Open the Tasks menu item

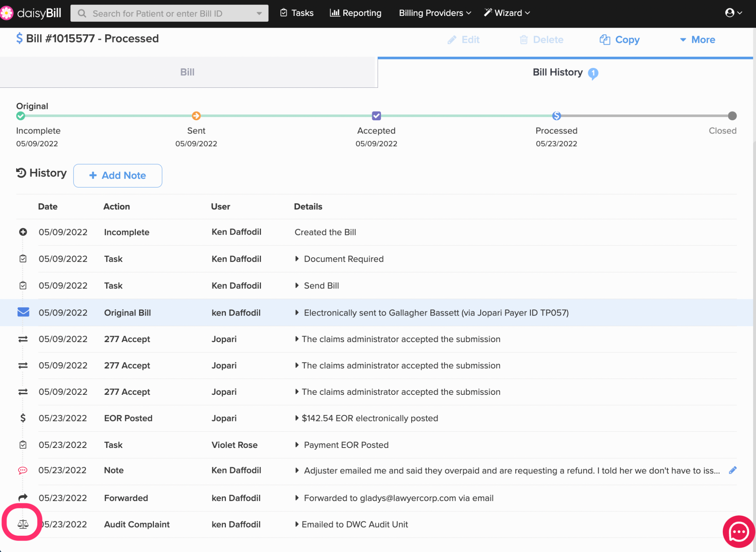coord(297,13)
